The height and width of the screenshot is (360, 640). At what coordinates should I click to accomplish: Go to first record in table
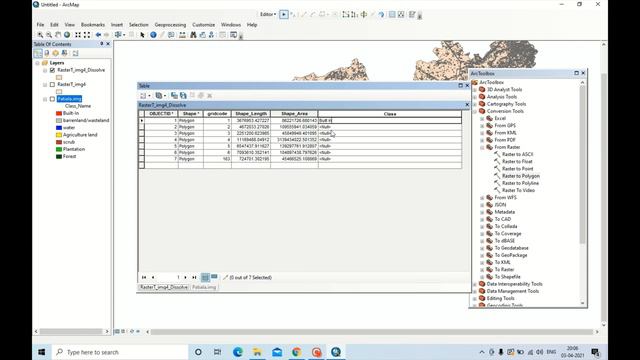[144, 278]
